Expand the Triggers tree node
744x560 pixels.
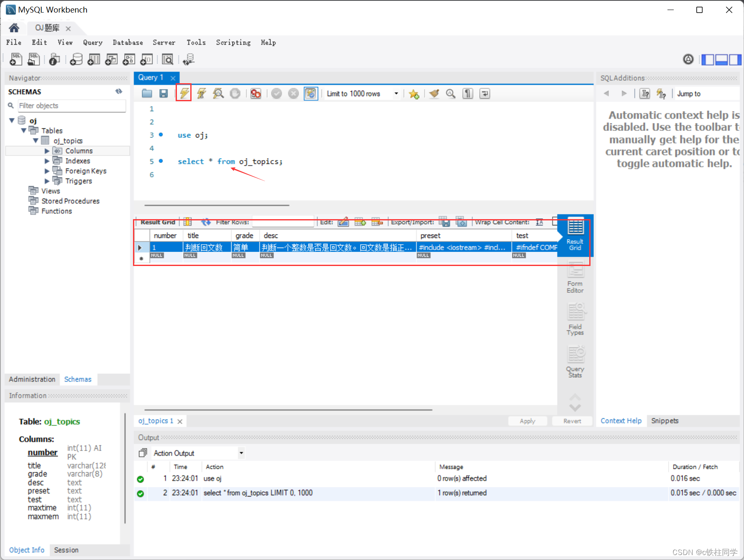[x=47, y=181]
